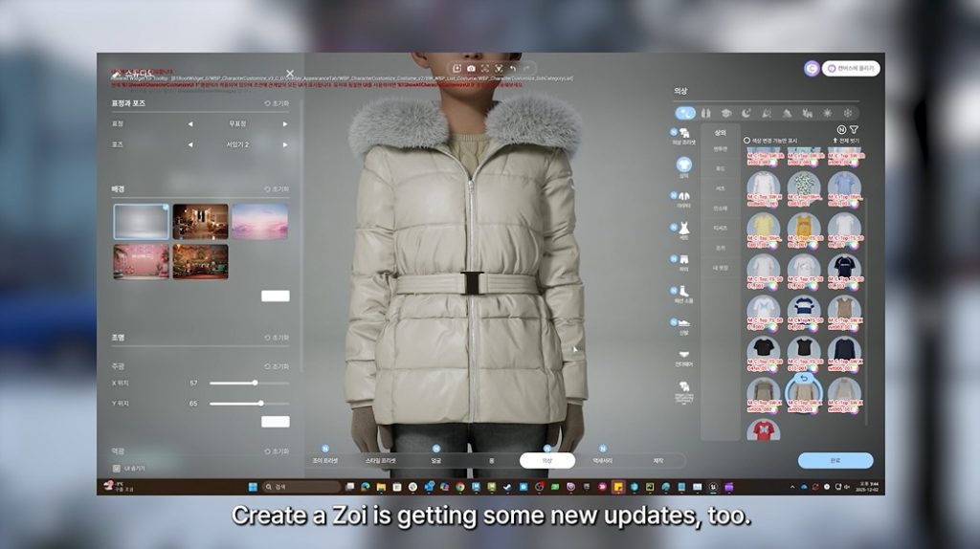Select the moon sleepwear filter icon
The image size is (980, 549).
tap(746, 113)
